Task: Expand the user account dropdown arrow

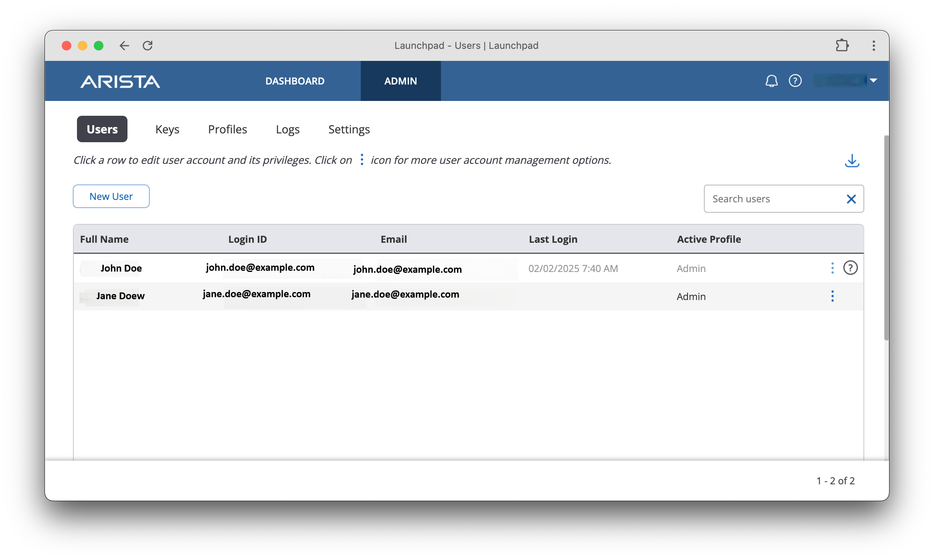Action: [873, 81]
